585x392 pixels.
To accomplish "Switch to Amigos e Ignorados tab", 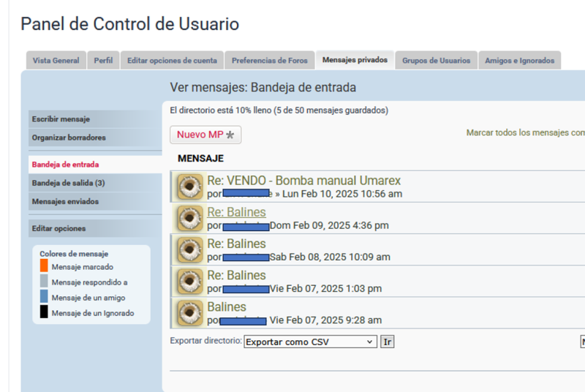I will coord(519,61).
